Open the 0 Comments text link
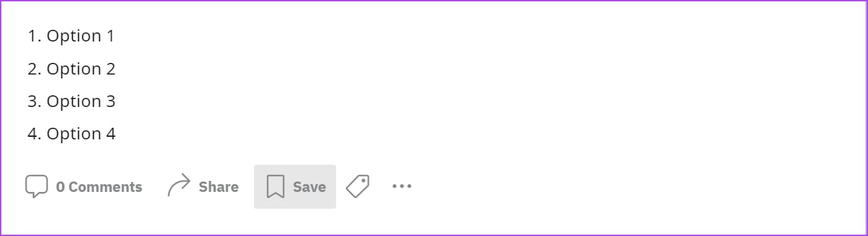The height and width of the screenshot is (236, 868). pos(98,187)
